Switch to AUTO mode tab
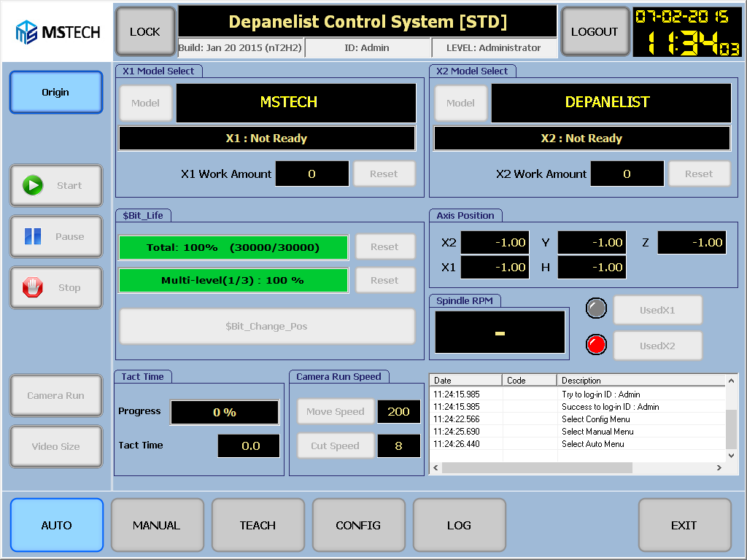 (x=57, y=525)
